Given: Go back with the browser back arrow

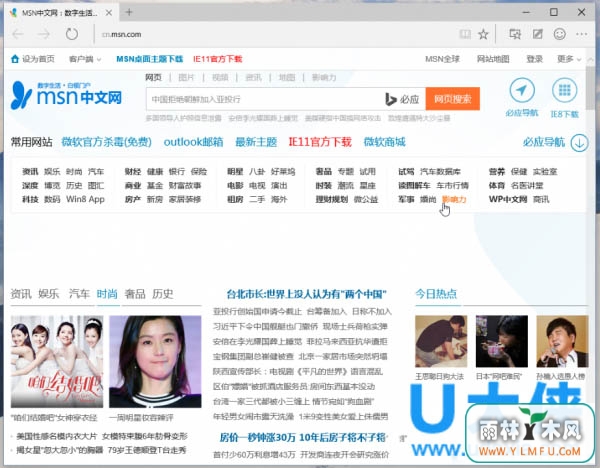Looking at the screenshot, I should pos(18,34).
